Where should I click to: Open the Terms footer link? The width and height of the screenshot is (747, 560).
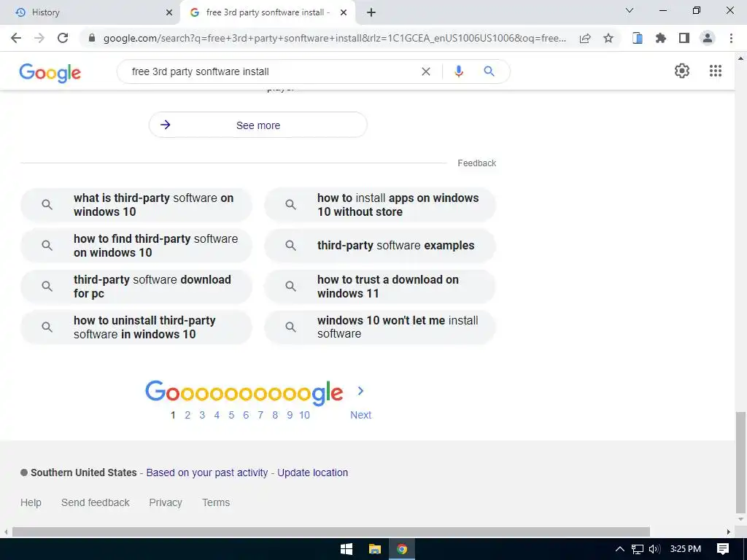coord(216,502)
